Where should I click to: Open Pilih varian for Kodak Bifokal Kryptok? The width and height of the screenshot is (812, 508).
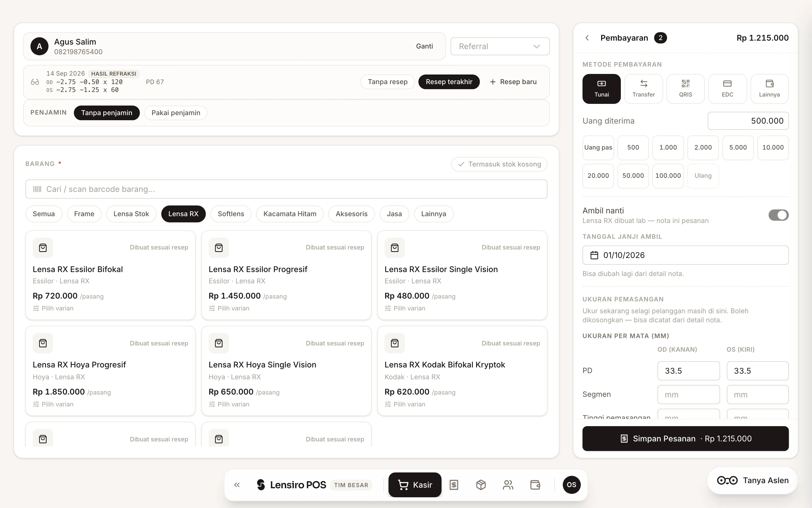click(x=405, y=404)
